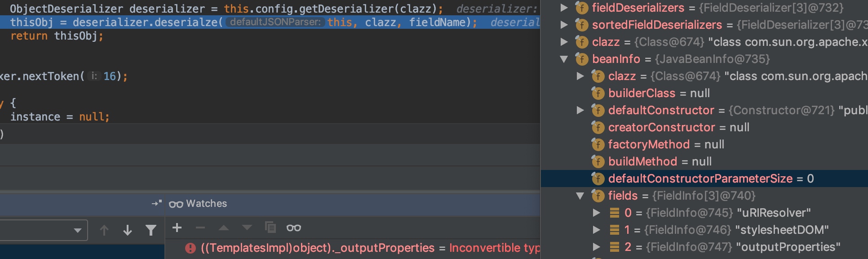
Task: Click the remove watch minus icon
Action: pyautogui.click(x=200, y=228)
